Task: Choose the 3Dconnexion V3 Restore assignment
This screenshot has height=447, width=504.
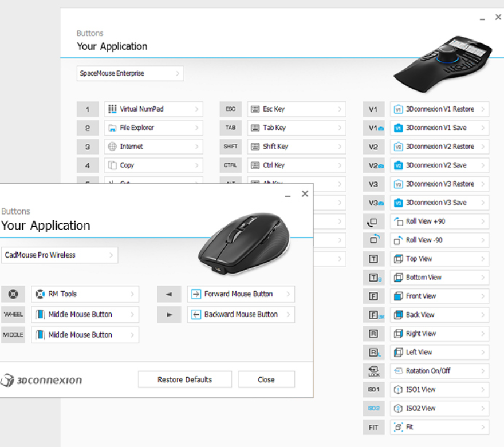Action: click(439, 184)
